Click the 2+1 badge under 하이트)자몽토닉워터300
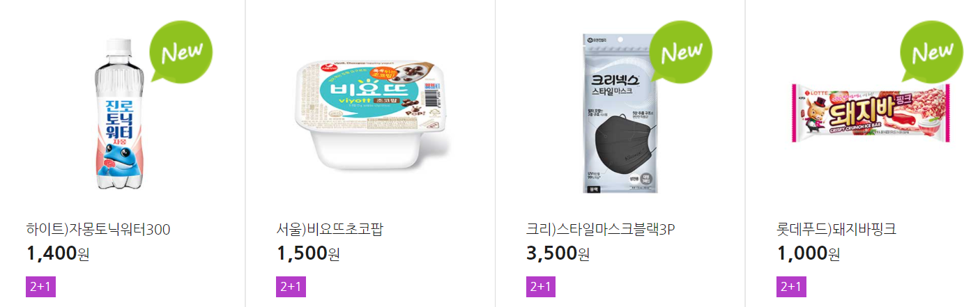Image resolution: width=980 pixels, height=307 pixels. pos(40,287)
